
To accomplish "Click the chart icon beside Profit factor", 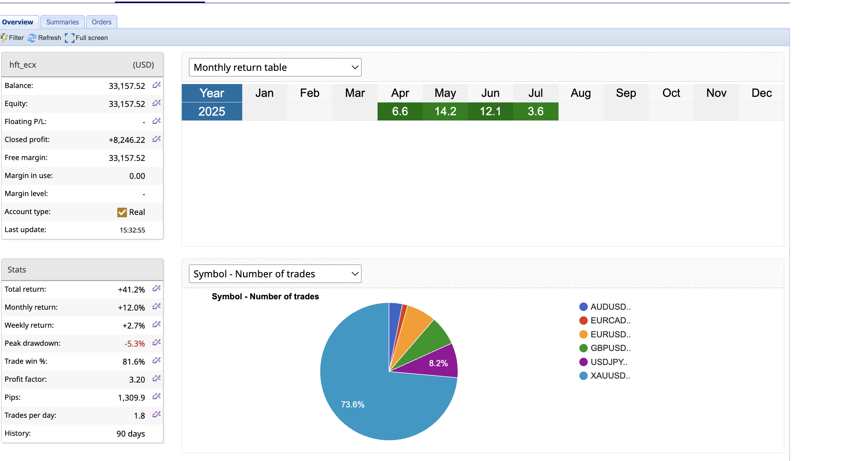I will (156, 378).
